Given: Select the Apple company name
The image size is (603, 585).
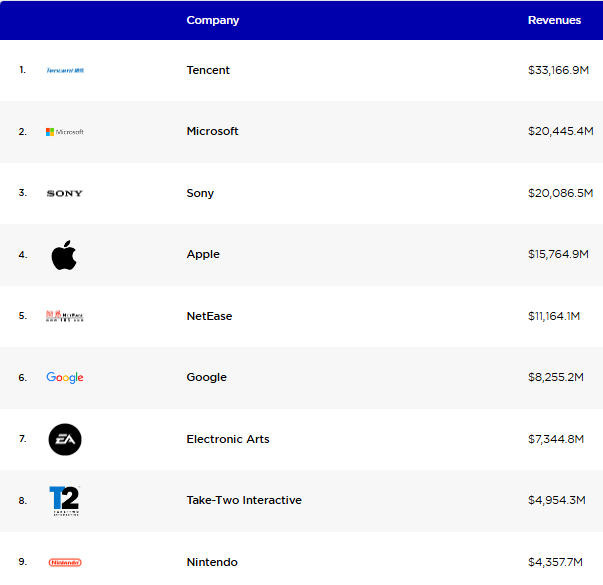Looking at the screenshot, I should [x=203, y=254].
